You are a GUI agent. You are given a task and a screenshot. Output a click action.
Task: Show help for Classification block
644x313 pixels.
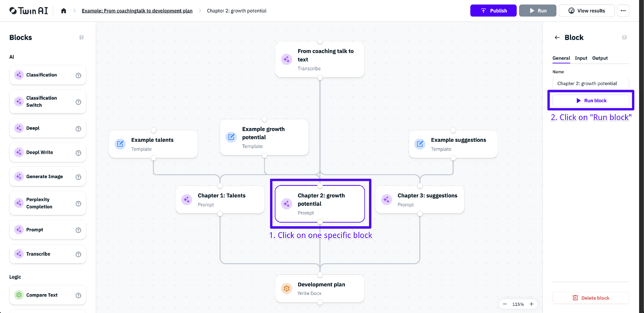[78, 75]
